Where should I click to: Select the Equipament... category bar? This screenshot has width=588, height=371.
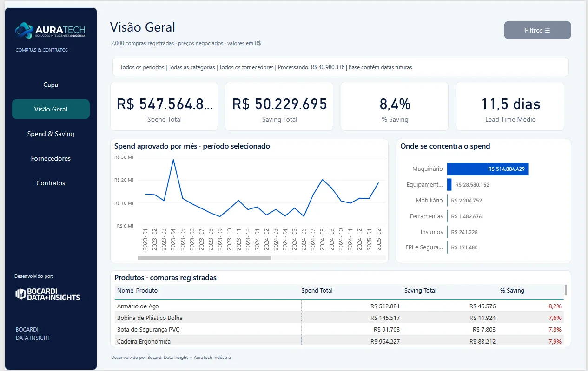tap(449, 185)
